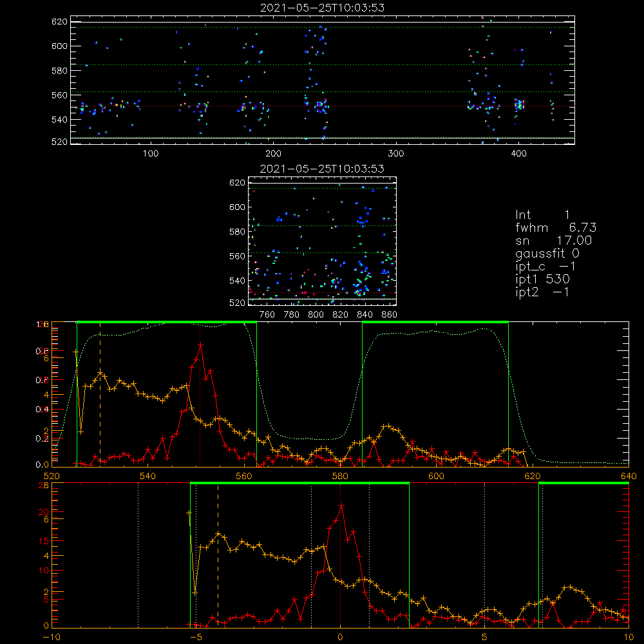This screenshot has height=644, width=644.
Task: Click the orange dashed marker near 530 in upper profile
Action: 100,394
